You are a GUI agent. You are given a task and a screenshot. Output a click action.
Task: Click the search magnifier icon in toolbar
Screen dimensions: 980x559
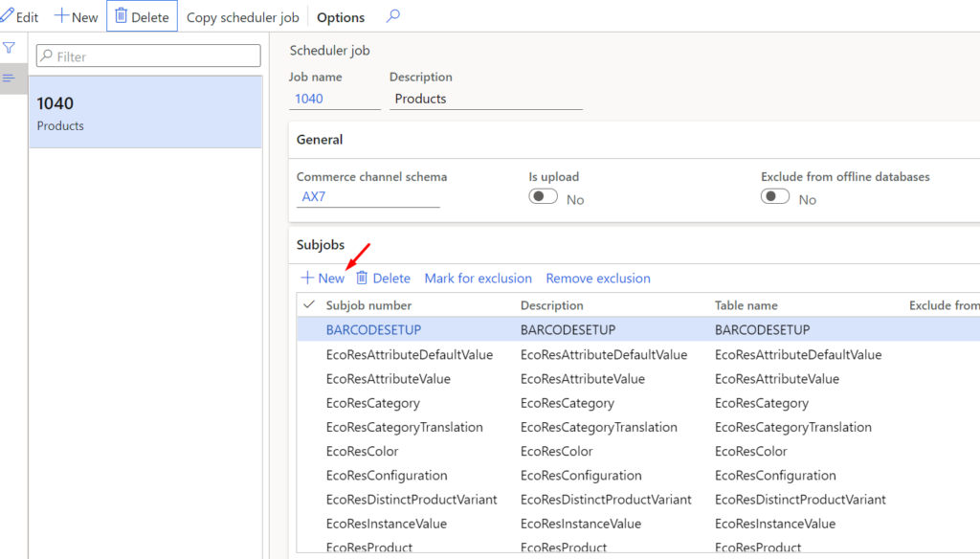pyautogui.click(x=392, y=15)
